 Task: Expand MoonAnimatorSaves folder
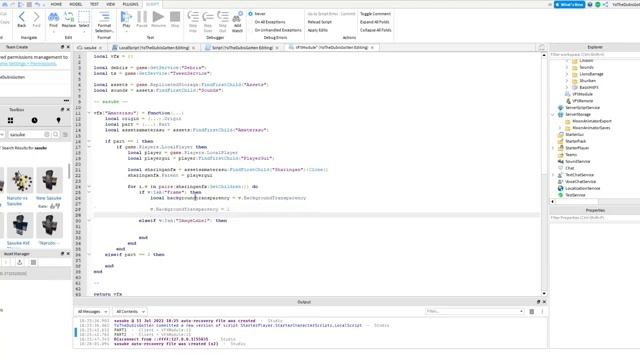pos(560,128)
